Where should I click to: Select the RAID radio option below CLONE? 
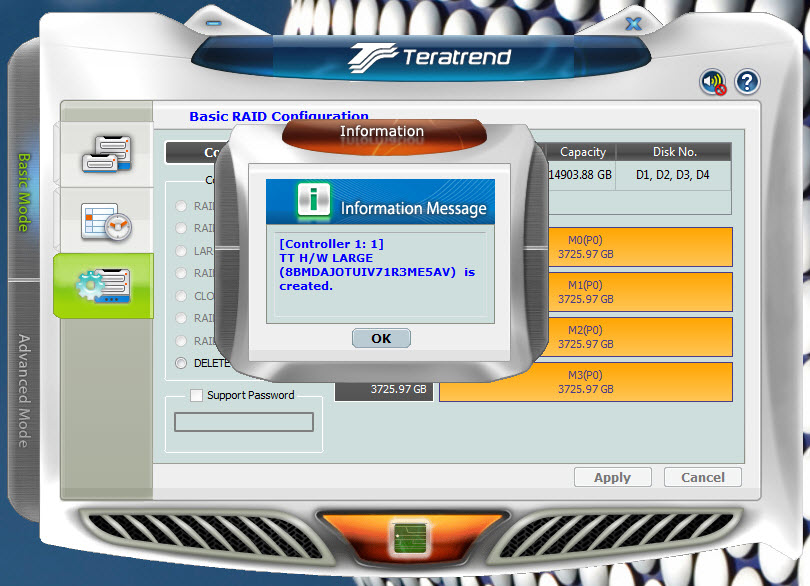[181, 318]
